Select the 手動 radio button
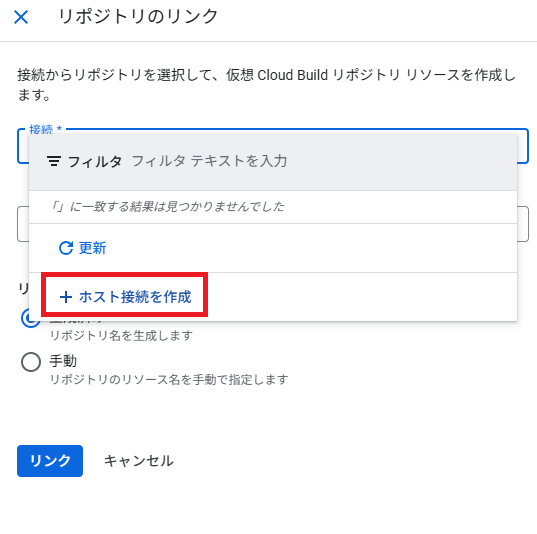 point(31,362)
